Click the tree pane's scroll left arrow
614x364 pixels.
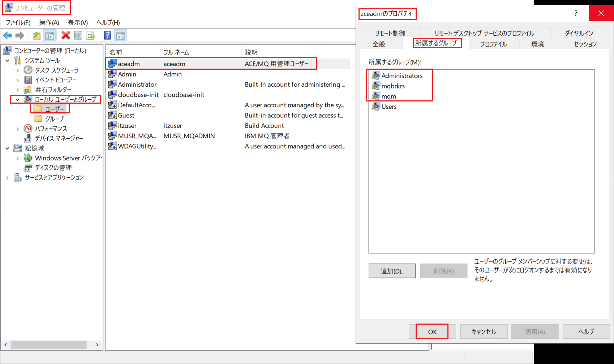(x=5, y=345)
